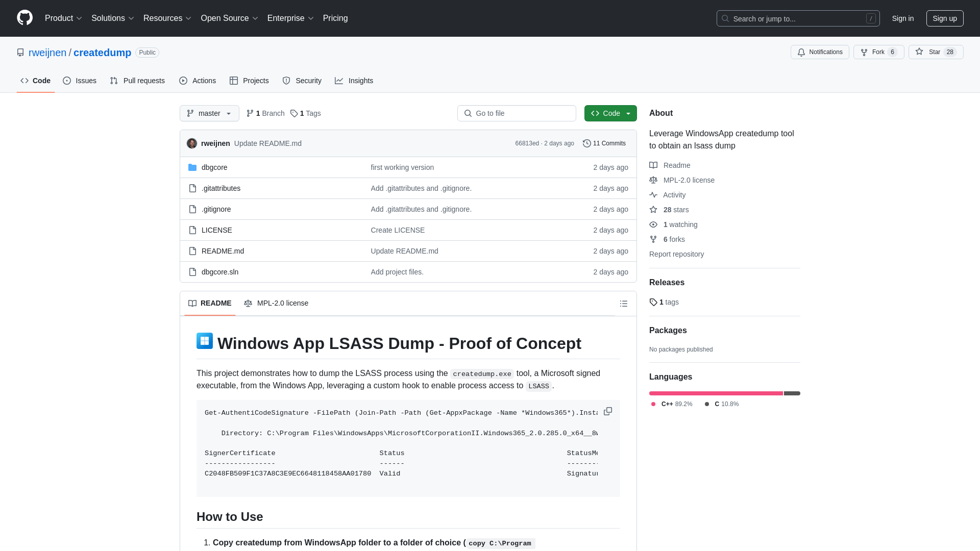Viewport: 980px width, 551px height.
Task: Toggle the README tab view
Action: tap(209, 304)
